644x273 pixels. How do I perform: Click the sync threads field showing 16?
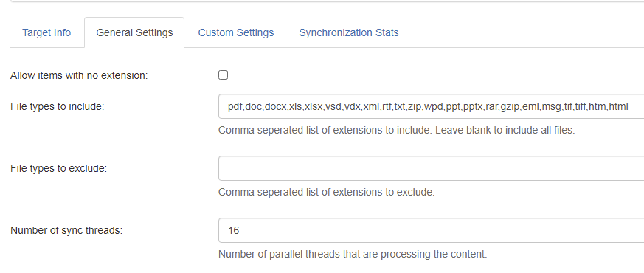[x=432, y=230]
